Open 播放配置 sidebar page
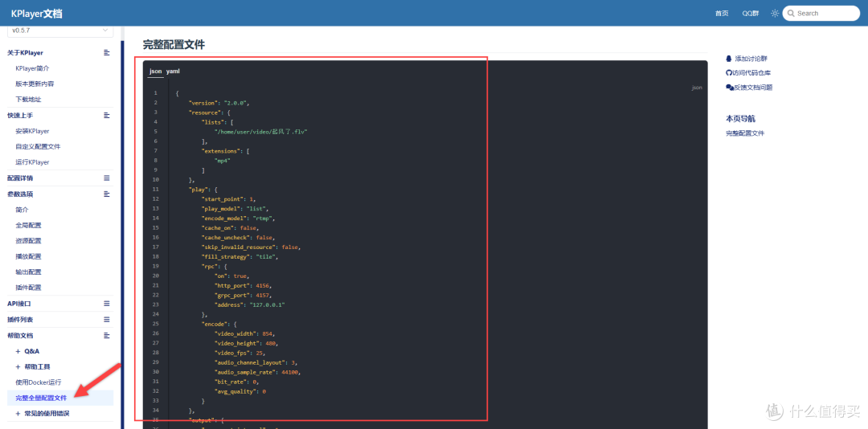The image size is (868, 429). [x=29, y=256]
